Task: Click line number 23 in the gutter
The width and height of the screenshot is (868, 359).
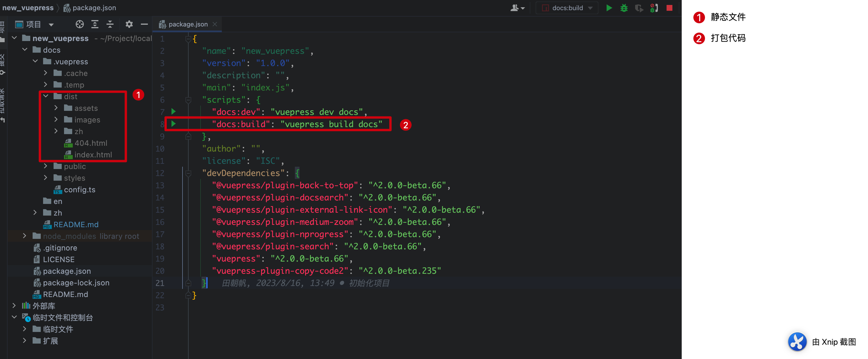Action: (x=160, y=308)
